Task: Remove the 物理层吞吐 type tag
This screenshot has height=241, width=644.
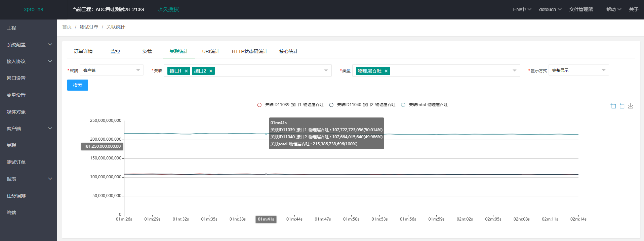Action: point(386,71)
